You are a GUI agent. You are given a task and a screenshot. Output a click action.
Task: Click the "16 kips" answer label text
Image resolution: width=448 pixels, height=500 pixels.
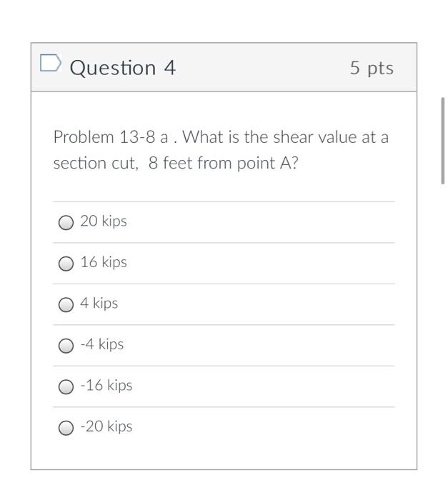104,262
